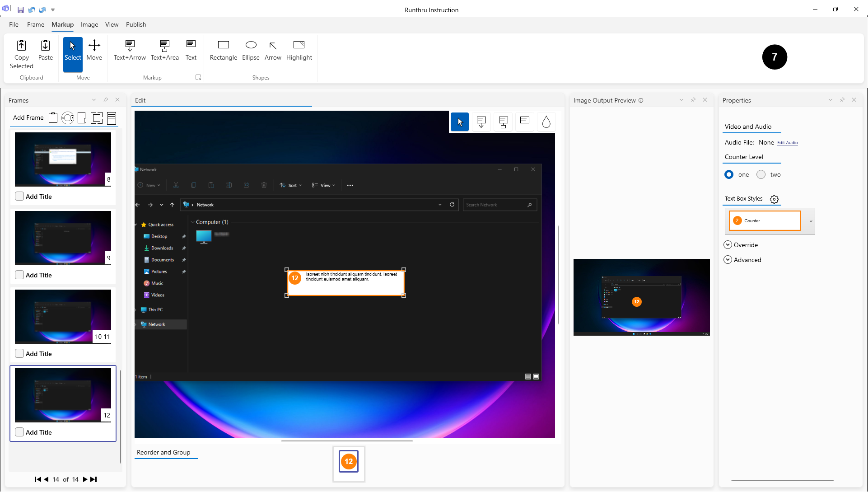Check Add Title box under frame 12
The height and width of the screenshot is (492, 868).
point(19,432)
